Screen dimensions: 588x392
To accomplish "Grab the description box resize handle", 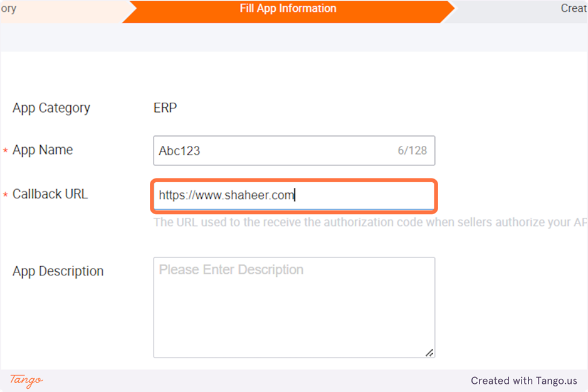I will coord(429,353).
